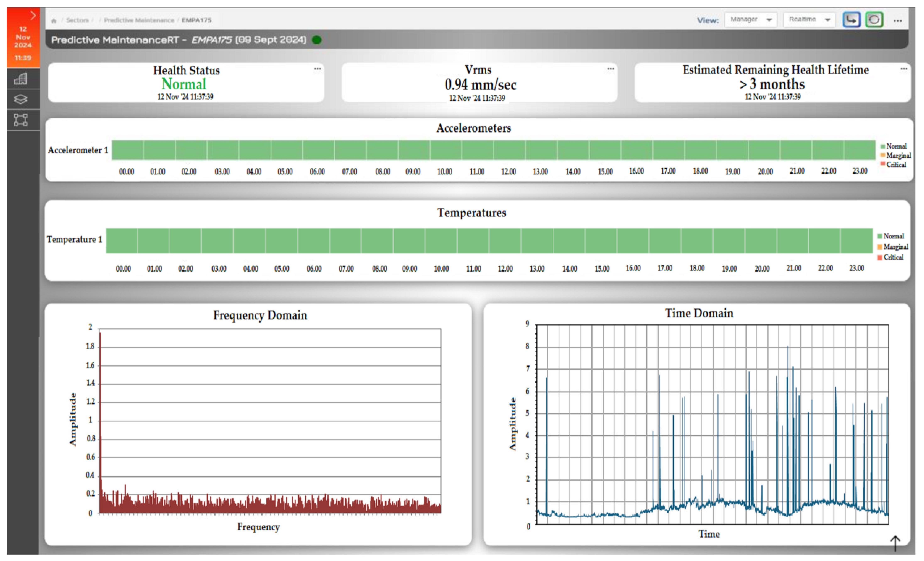924x561 pixels.
Task: Open the network nodes sidebar icon
Action: [x=21, y=120]
